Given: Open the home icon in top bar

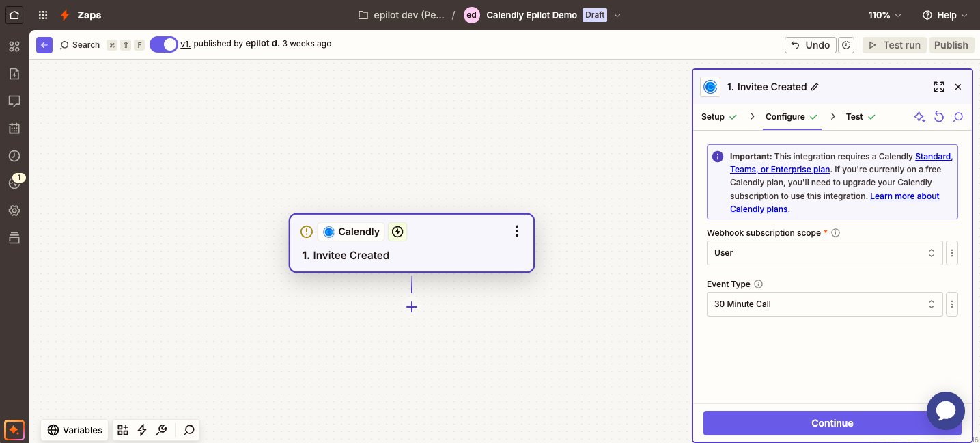Looking at the screenshot, I should [14, 14].
